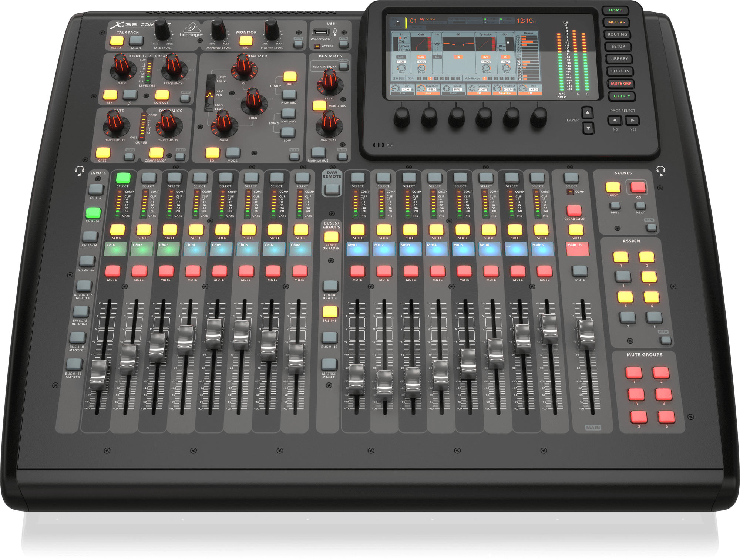The width and height of the screenshot is (740, 560).
Task: Turn the PAN / BAL knob
Action: pos(329,124)
